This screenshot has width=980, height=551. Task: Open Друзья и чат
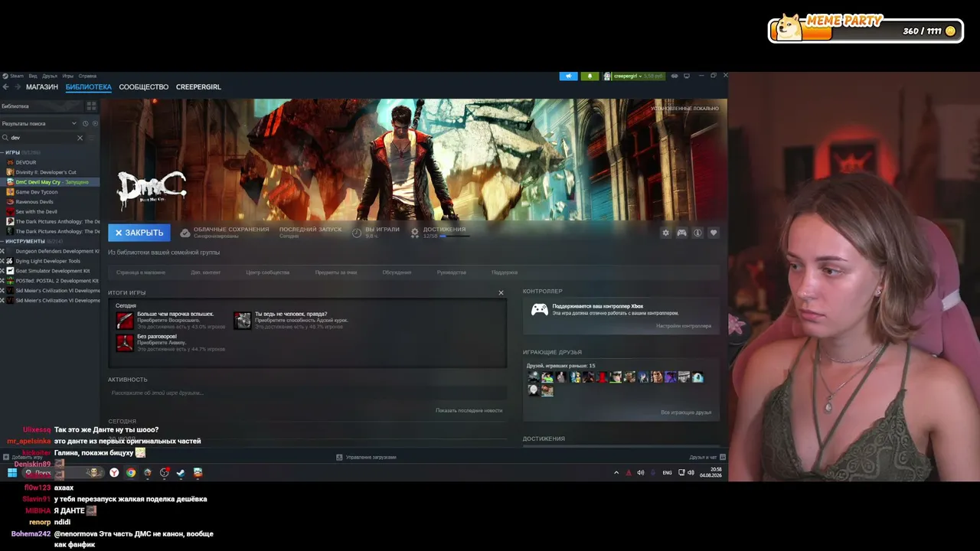coord(707,458)
